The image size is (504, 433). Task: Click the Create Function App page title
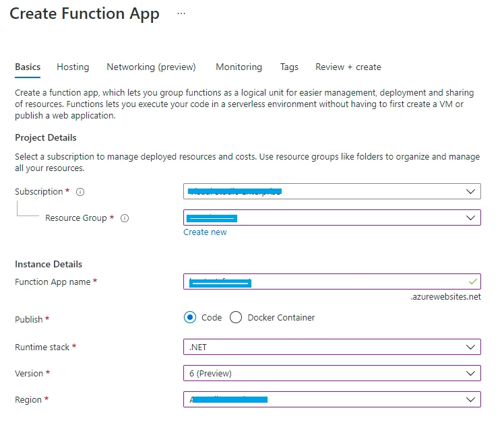pos(84,14)
